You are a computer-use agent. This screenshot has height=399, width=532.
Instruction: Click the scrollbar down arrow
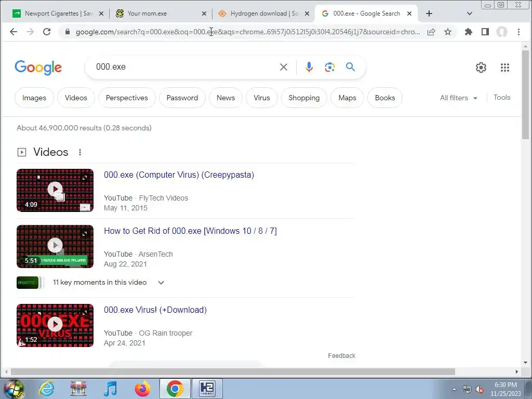[525, 362]
